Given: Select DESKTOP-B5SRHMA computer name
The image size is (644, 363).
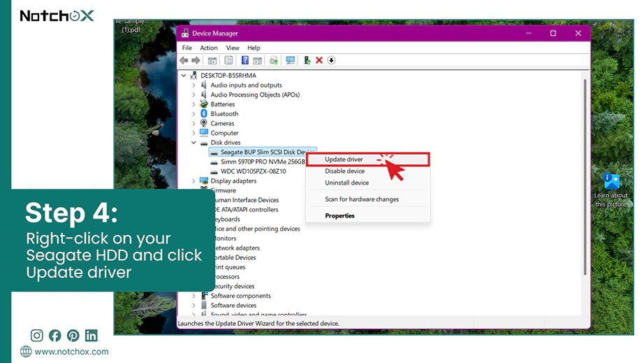Looking at the screenshot, I should 228,76.
